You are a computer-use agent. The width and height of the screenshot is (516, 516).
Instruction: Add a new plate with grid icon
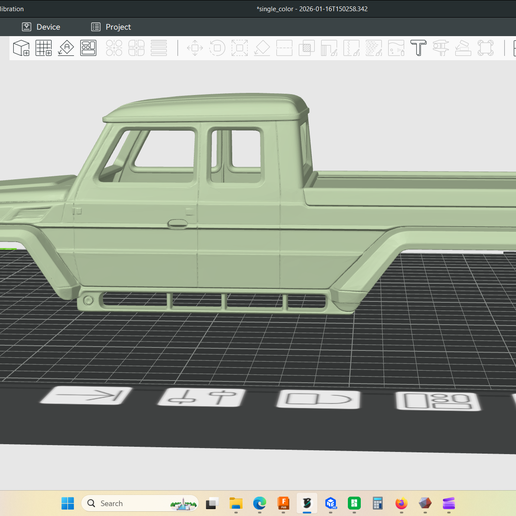point(44,48)
